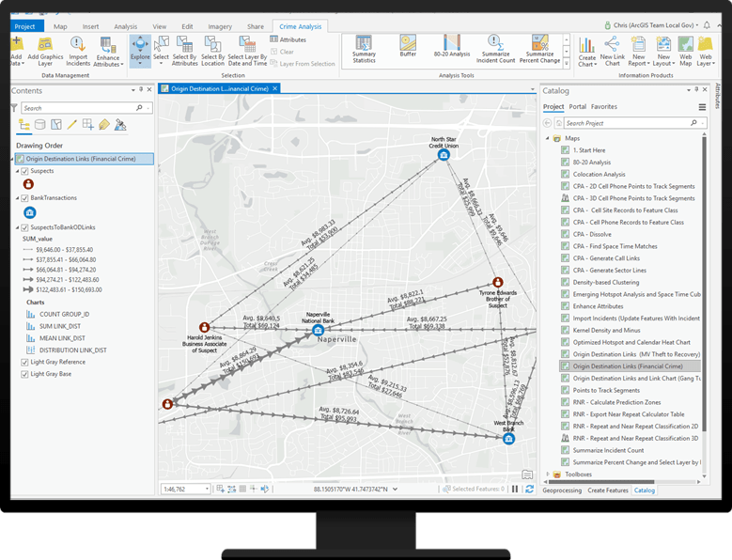This screenshot has width=732, height=560.
Task: Uncheck Light Gray Reference layer
Action: pos(24,362)
